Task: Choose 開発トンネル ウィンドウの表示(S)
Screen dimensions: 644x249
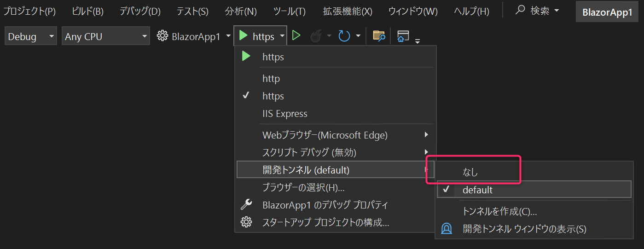Action: point(534,229)
